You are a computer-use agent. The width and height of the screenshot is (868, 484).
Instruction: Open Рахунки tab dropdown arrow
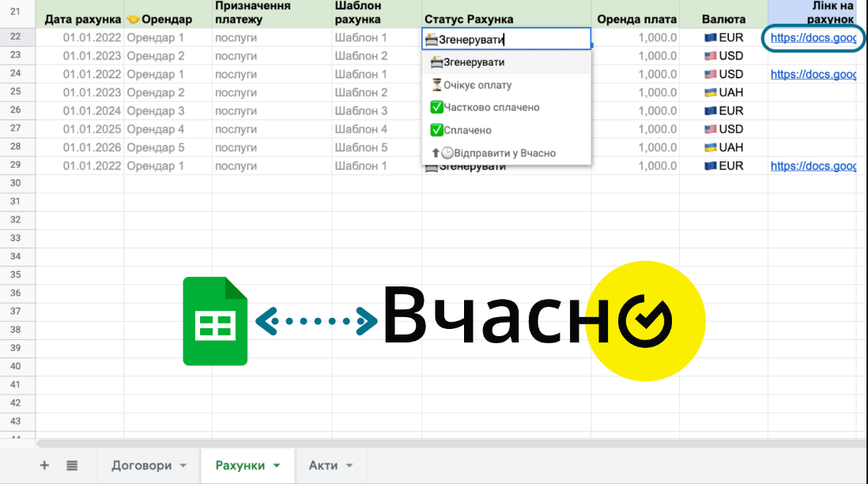point(277,466)
